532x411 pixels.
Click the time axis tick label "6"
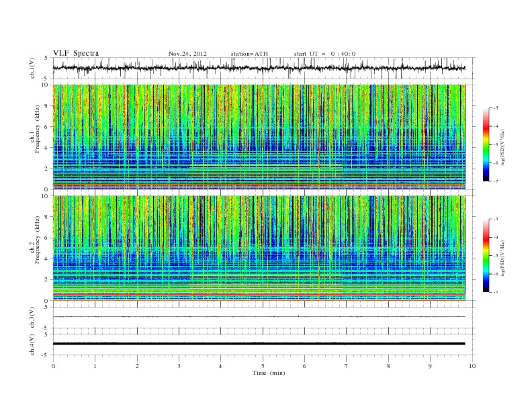coord(304,366)
